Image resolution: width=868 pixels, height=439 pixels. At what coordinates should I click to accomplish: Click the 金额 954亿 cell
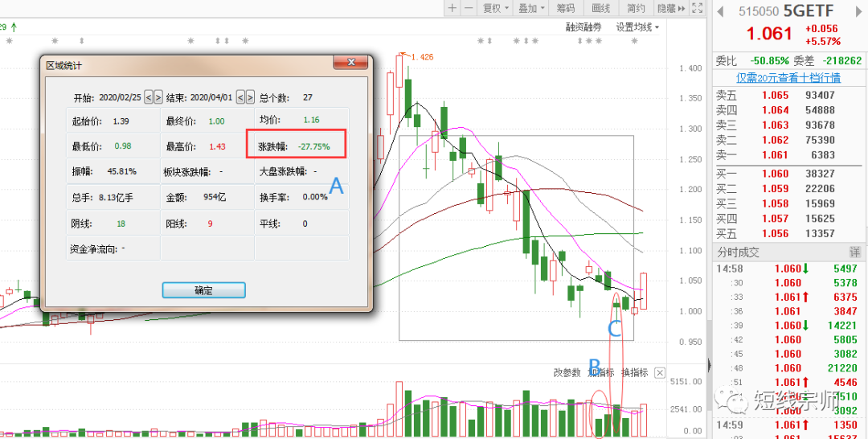click(x=207, y=197)
